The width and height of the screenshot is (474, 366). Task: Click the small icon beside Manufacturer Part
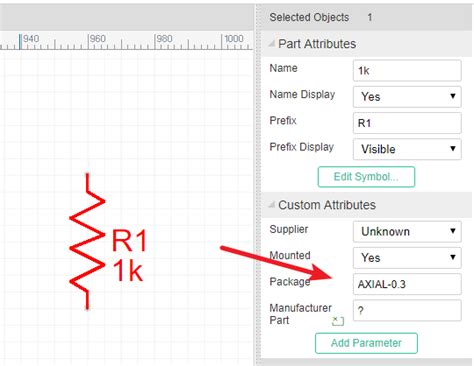tap(338, 321)
